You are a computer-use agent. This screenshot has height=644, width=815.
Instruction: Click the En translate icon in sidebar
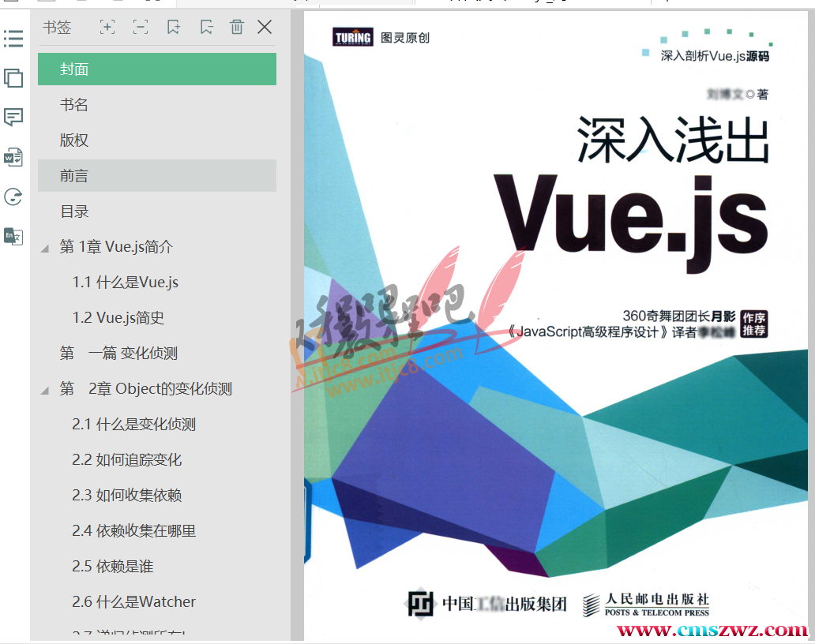point(13,236)
